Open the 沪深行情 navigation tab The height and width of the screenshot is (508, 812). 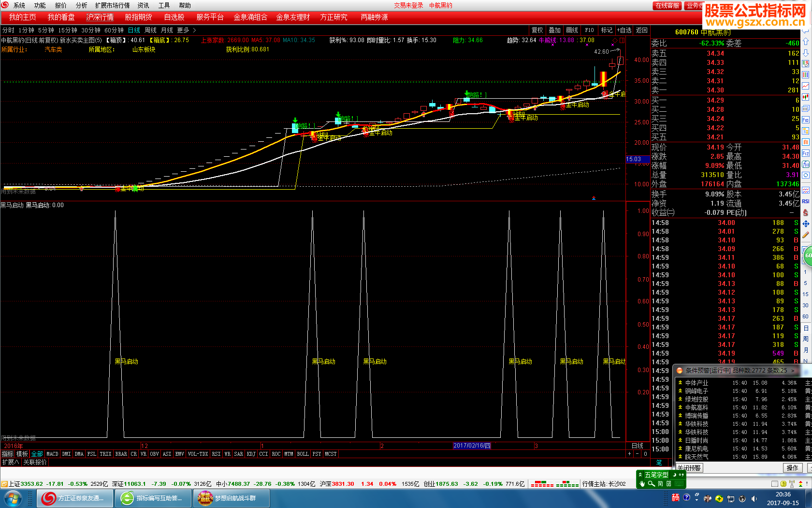point(100,17)
